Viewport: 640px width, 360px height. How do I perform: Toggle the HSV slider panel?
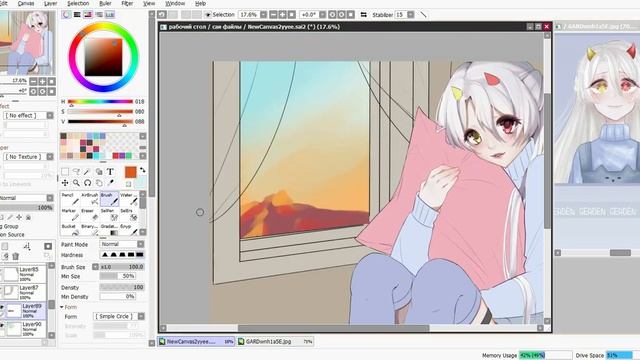(88, 15)
